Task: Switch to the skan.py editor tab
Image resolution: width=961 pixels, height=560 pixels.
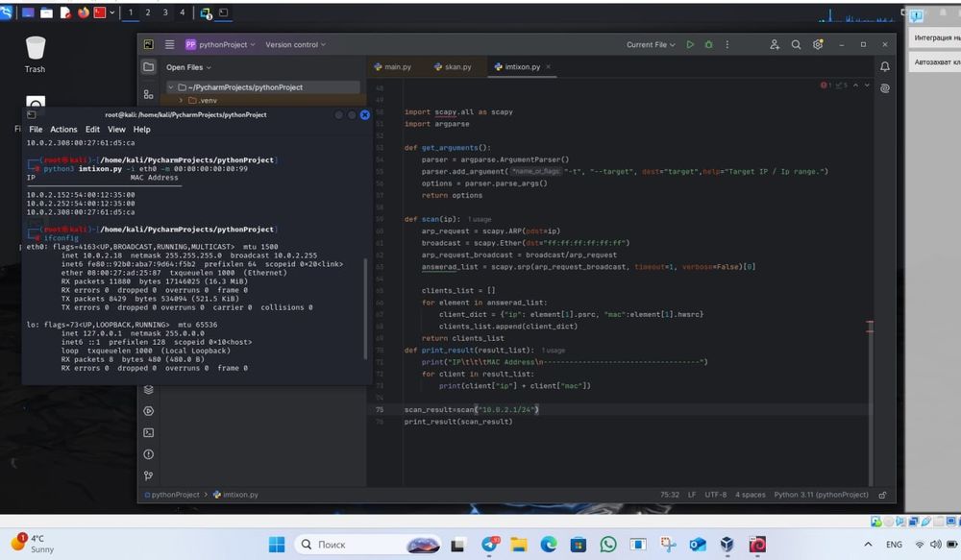Action: [457, 67]
